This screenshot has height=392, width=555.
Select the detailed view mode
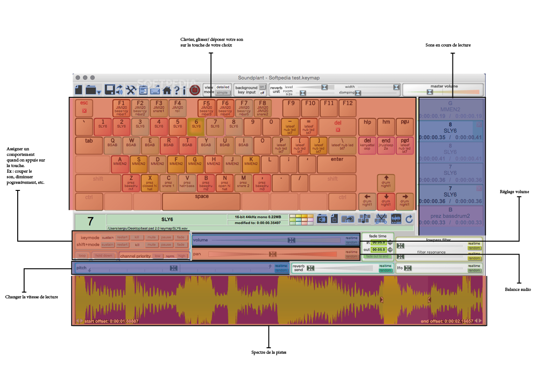(222, 87)
